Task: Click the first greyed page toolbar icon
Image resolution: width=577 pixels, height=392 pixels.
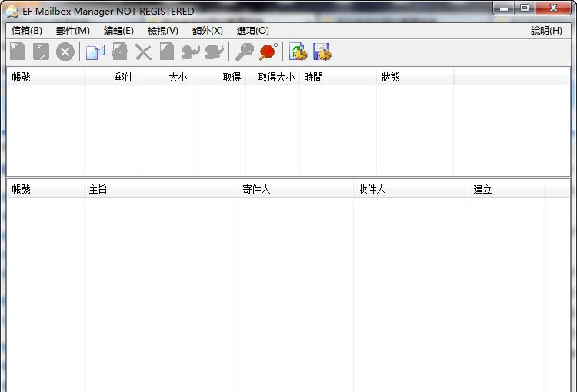Action: [17, 51]
